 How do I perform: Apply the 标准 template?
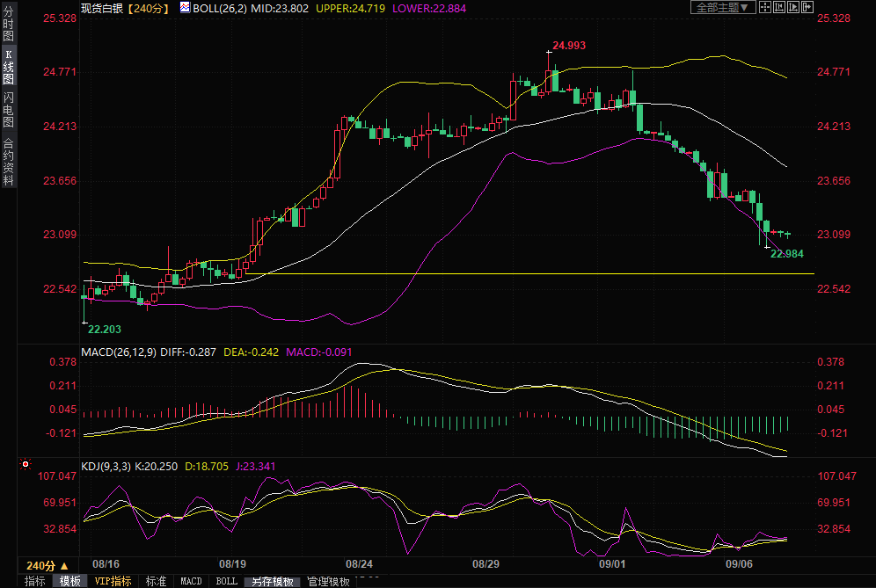coord(156,581)
